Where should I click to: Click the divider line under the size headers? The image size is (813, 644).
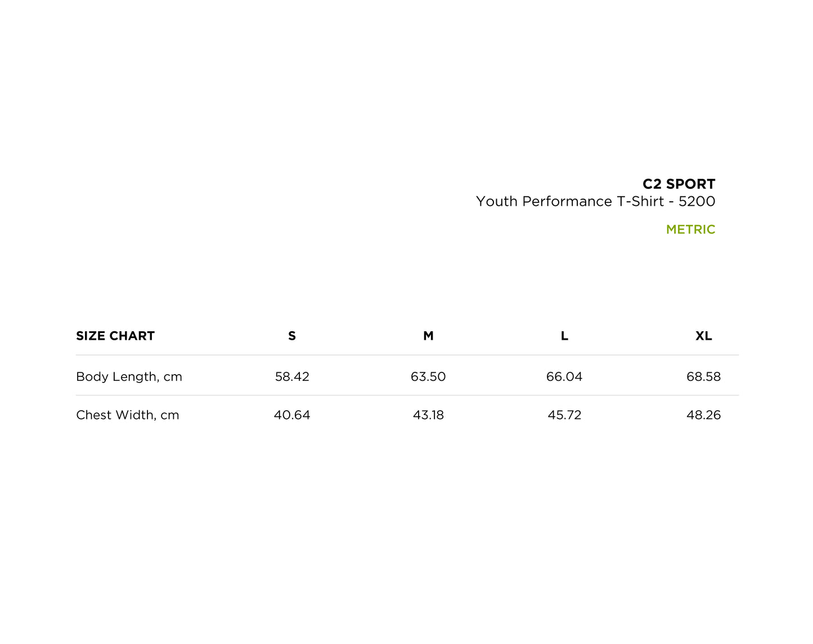point(407,355)
